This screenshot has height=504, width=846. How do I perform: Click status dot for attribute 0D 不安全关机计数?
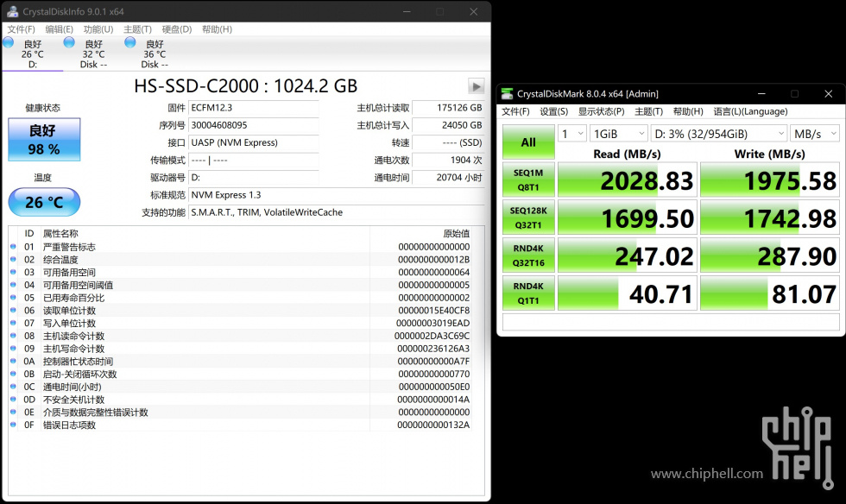click(x=14, y=400)
